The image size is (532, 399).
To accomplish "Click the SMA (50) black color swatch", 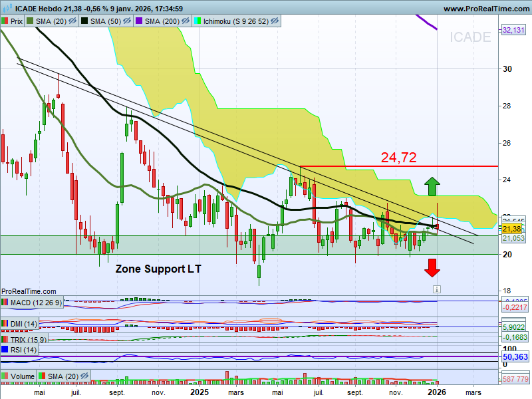I will tap(84, 21).
